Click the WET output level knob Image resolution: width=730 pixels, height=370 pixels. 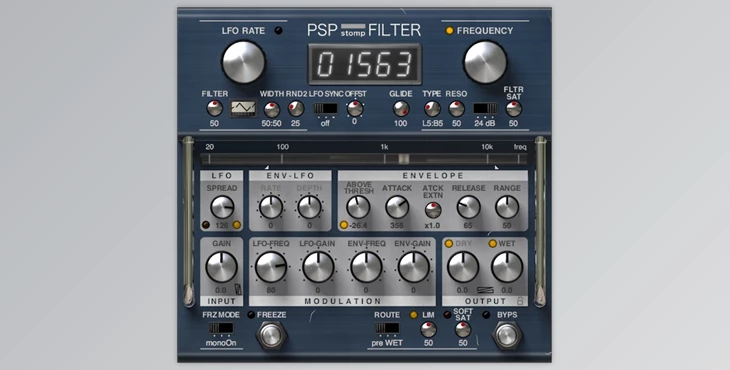pos(507,267)
